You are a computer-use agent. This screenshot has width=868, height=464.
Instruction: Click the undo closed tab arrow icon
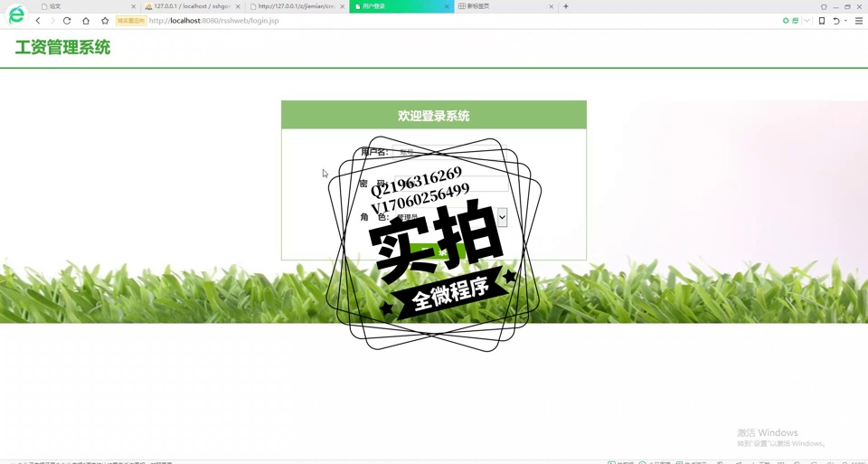pos(836,21)
